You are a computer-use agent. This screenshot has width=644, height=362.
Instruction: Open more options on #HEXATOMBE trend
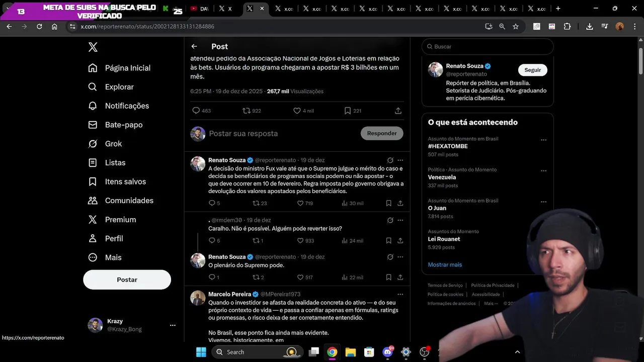(x=543, y=140)
